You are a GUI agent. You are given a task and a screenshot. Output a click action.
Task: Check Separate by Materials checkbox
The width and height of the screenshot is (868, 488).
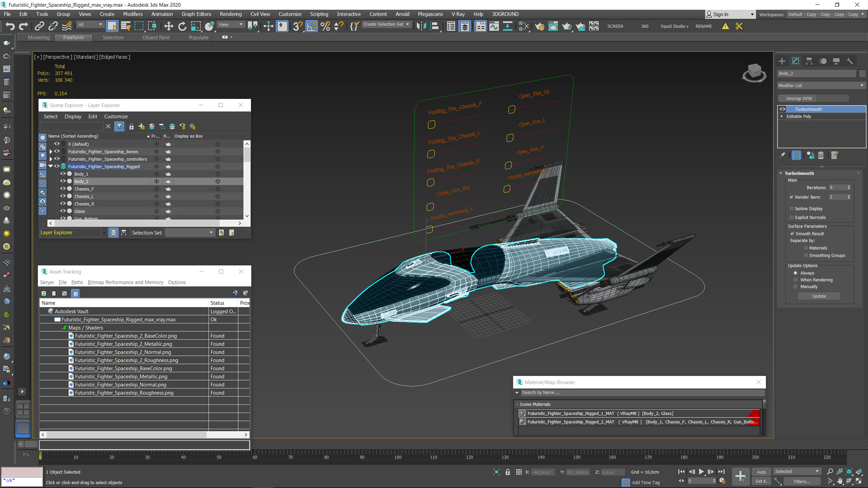[x=806, y=248]
